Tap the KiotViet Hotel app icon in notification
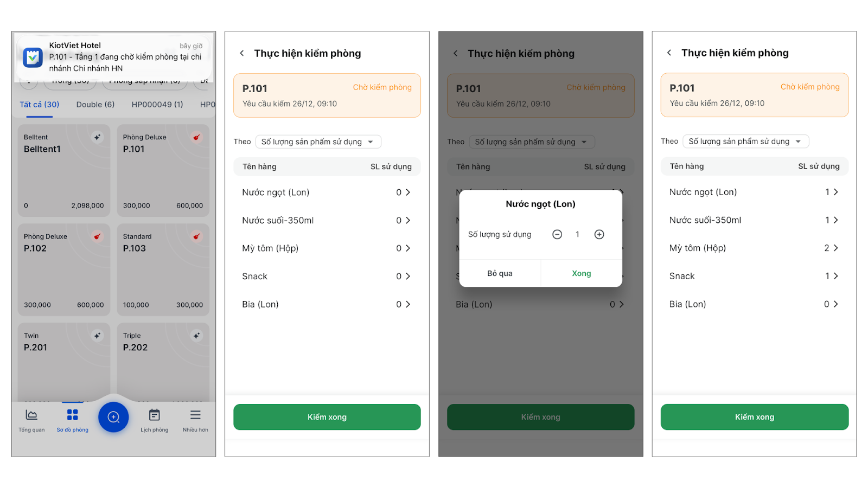 33,57
